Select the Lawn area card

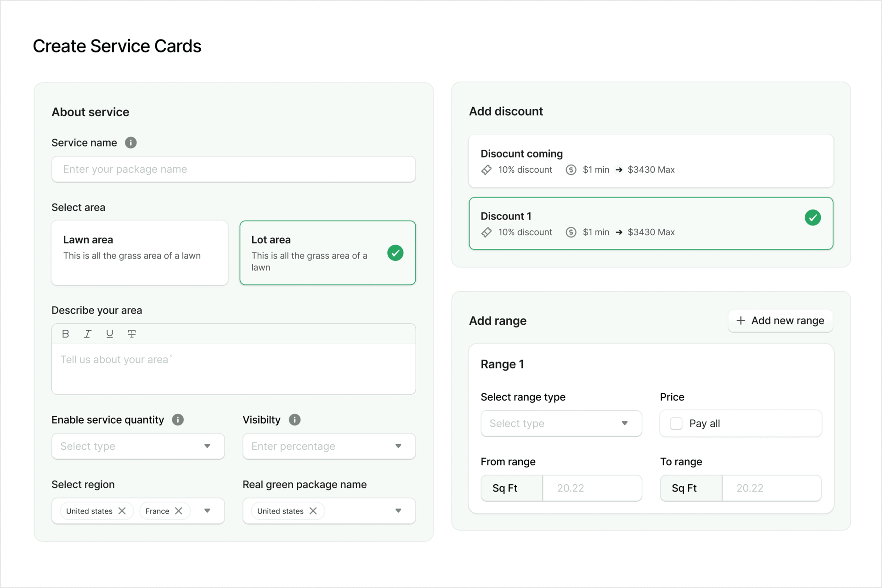pos(140,253)
